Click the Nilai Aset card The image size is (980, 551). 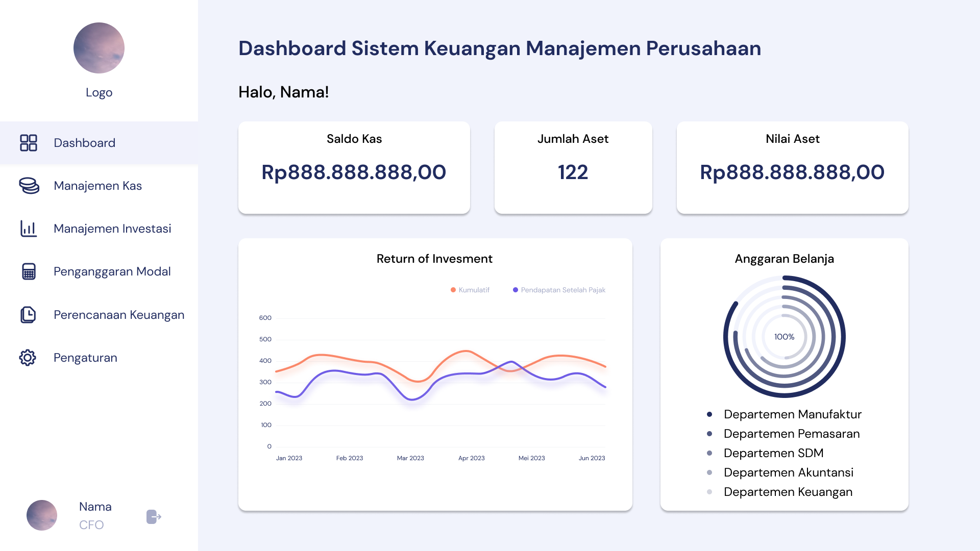click(x=792, y=167)
